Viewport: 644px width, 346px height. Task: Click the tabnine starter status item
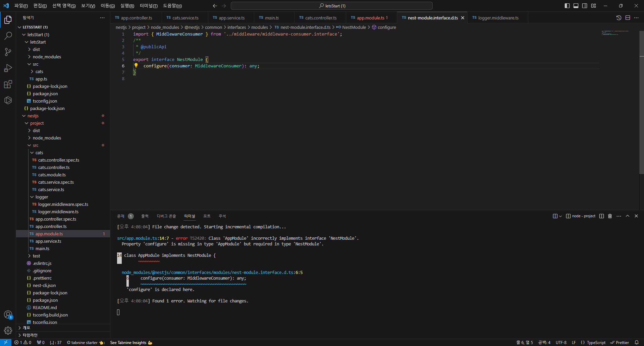pyautogui.click(x=85, y=342)
